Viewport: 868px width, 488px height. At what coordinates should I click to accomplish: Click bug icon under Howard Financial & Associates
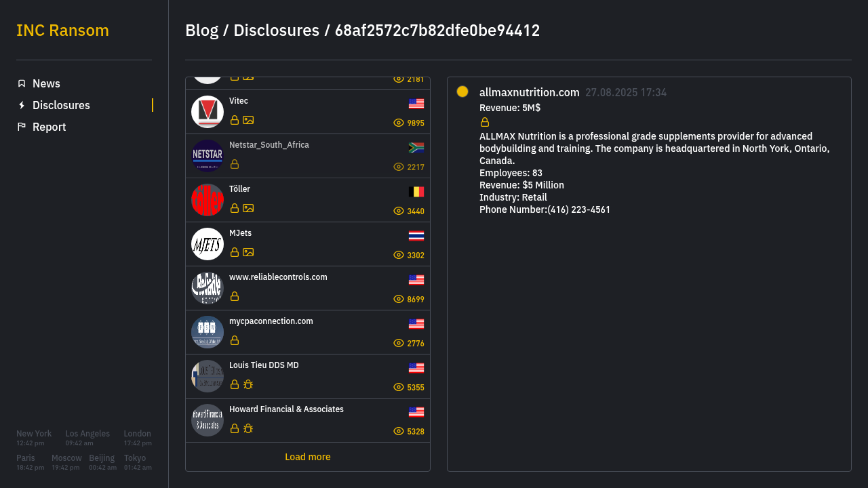(x=248, y=428)
